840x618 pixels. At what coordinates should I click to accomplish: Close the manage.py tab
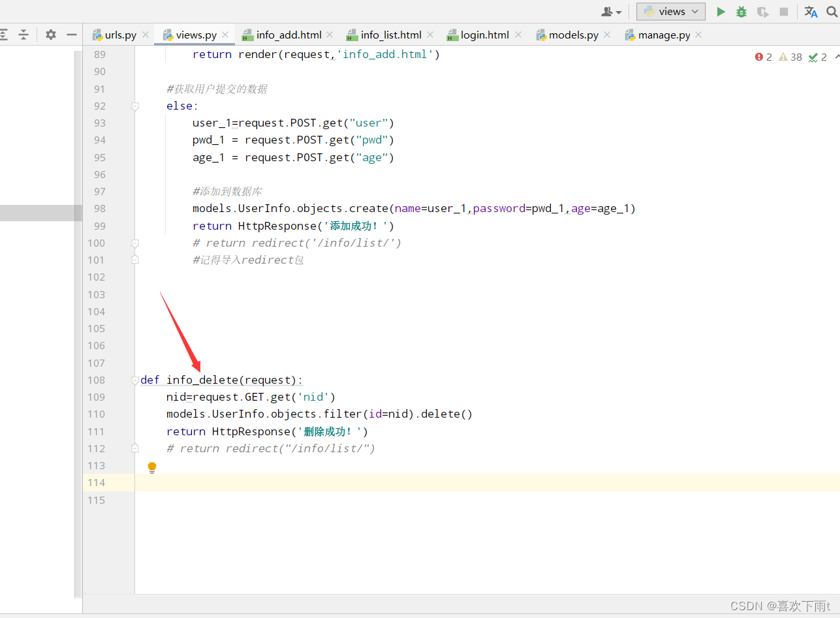[x=698, y=35]
